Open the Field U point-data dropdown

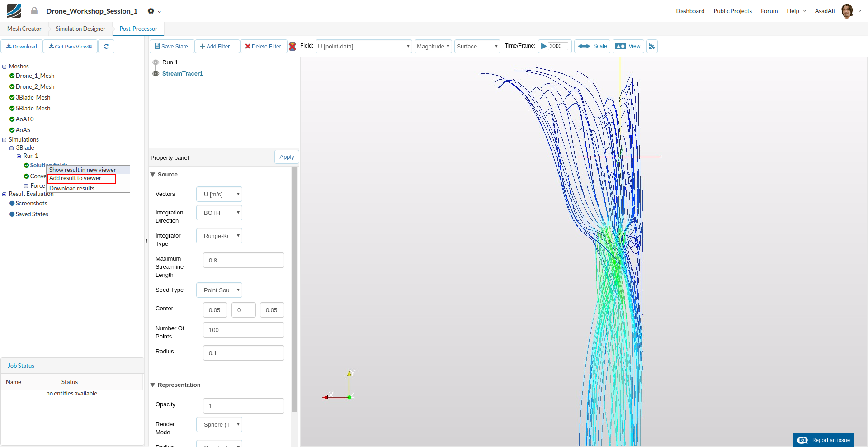pyautogui.click(x=363, y=46)
